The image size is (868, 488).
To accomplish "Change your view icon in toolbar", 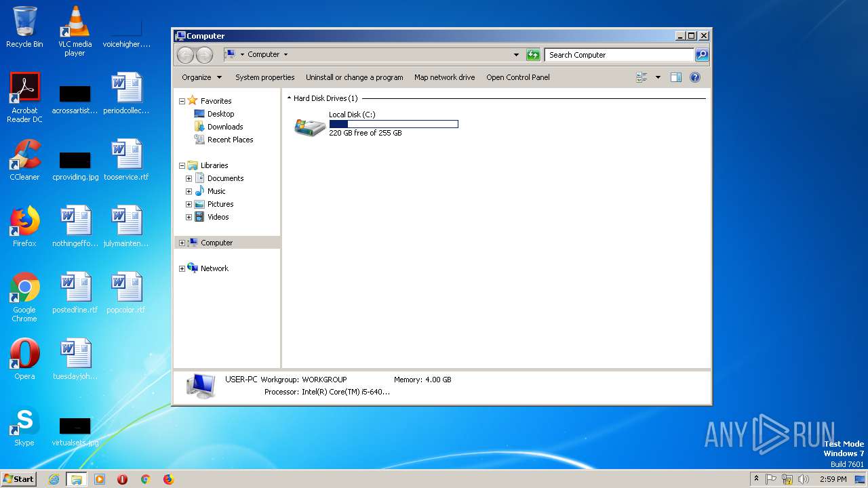I will pos(642,77).
